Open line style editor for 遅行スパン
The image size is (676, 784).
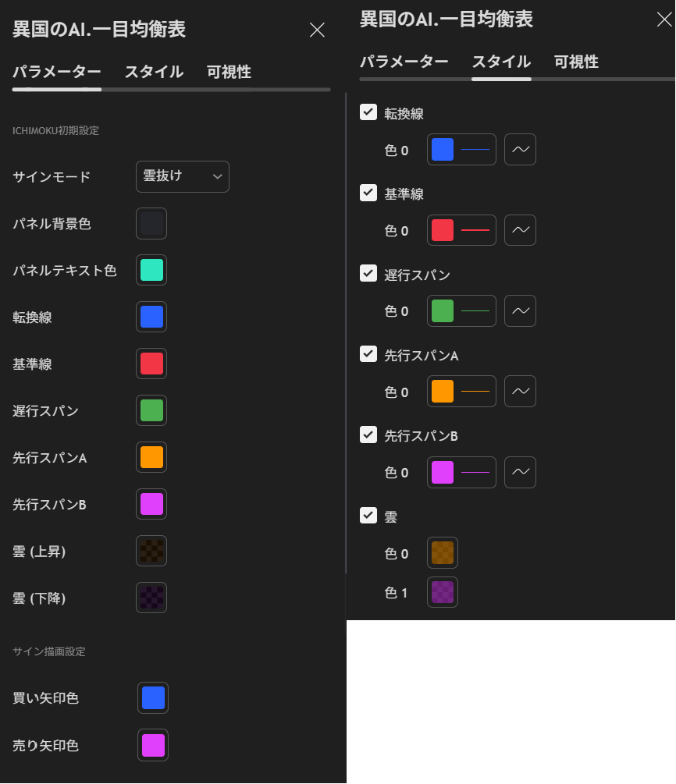tap(520, 310)
